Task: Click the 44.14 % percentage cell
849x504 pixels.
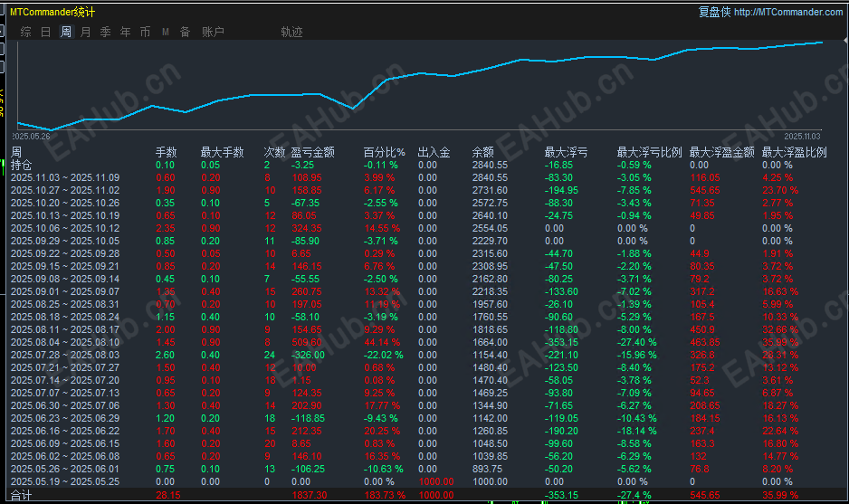Action: click(x=382, y=342)
